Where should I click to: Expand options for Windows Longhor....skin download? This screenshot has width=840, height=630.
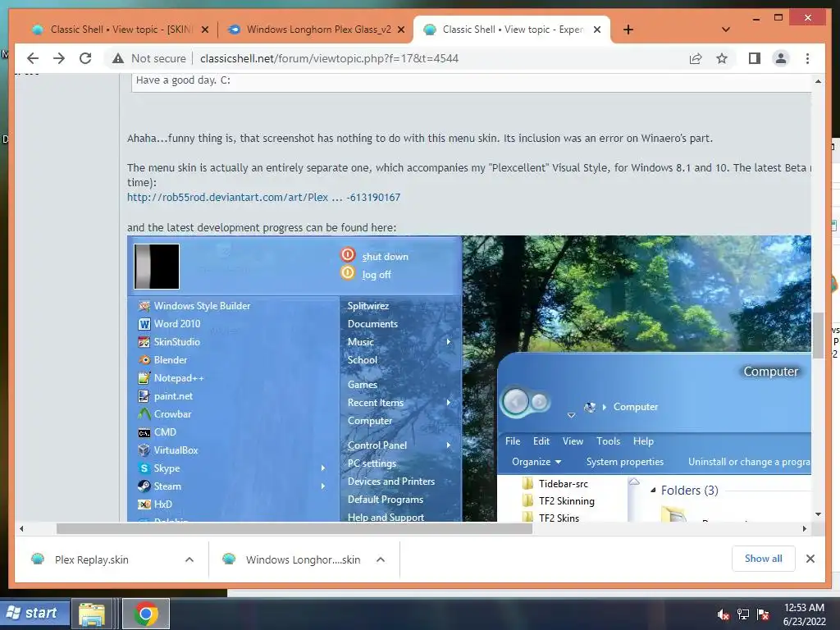[x=381, y=559]
